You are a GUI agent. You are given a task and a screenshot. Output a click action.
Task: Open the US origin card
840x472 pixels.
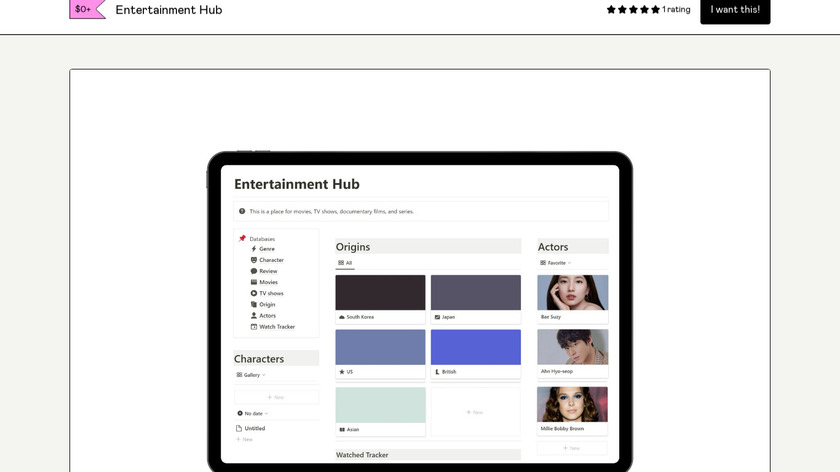click(380, 354)
